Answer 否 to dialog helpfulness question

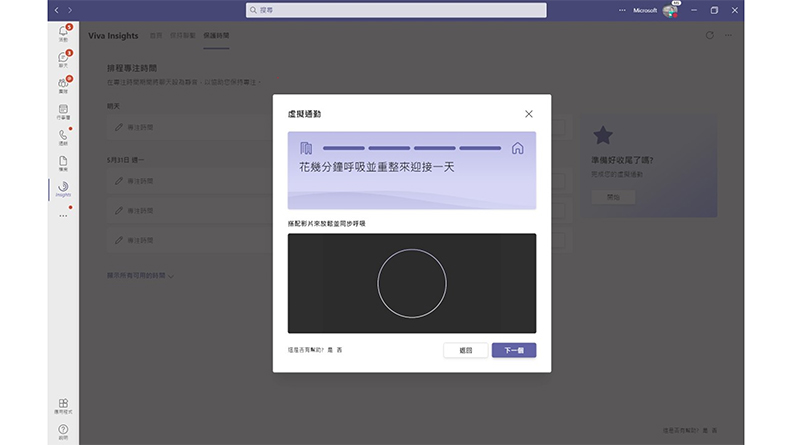[339, 350]
